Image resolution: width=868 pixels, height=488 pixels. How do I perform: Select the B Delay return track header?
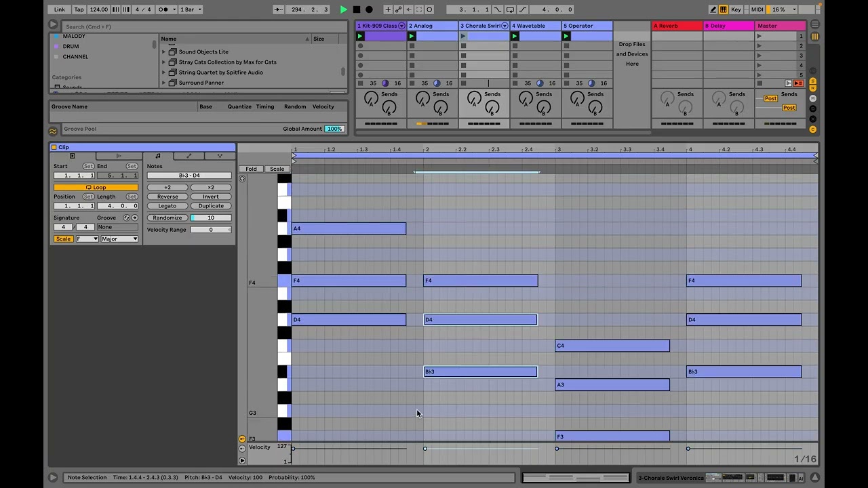pyautogui.click(x=728, y=26)
